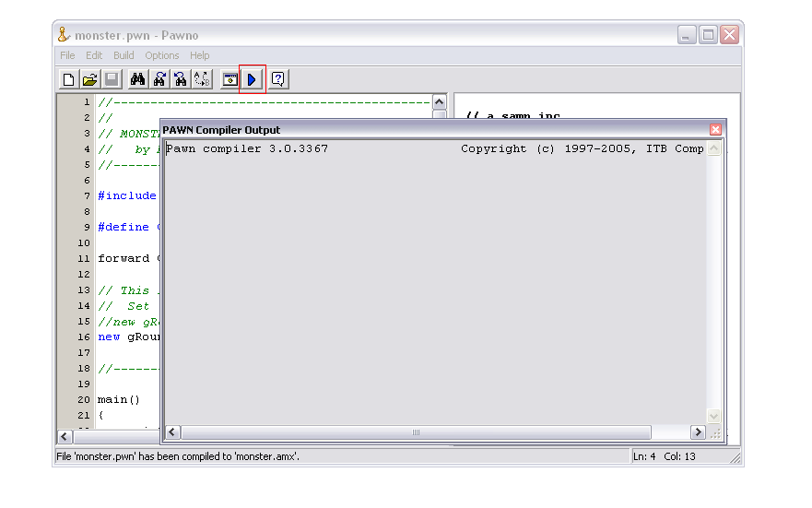Click 'new' keyword on line 16

point(109,337)
